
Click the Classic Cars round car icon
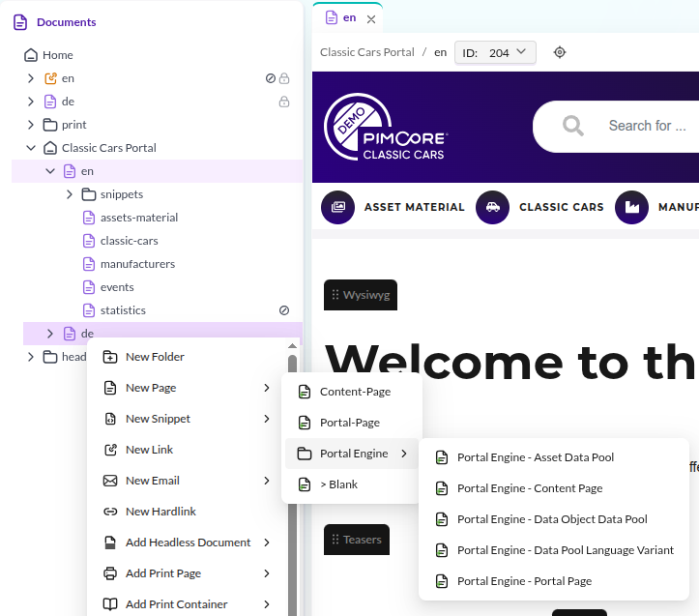493,207
